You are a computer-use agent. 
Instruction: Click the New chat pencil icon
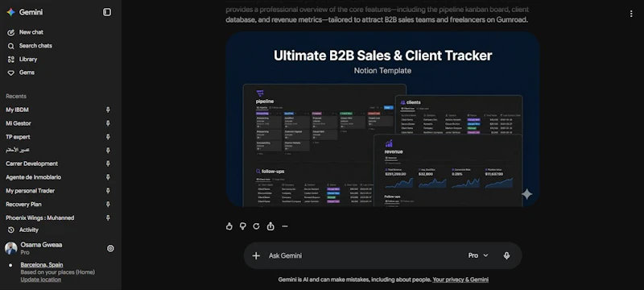11,32
